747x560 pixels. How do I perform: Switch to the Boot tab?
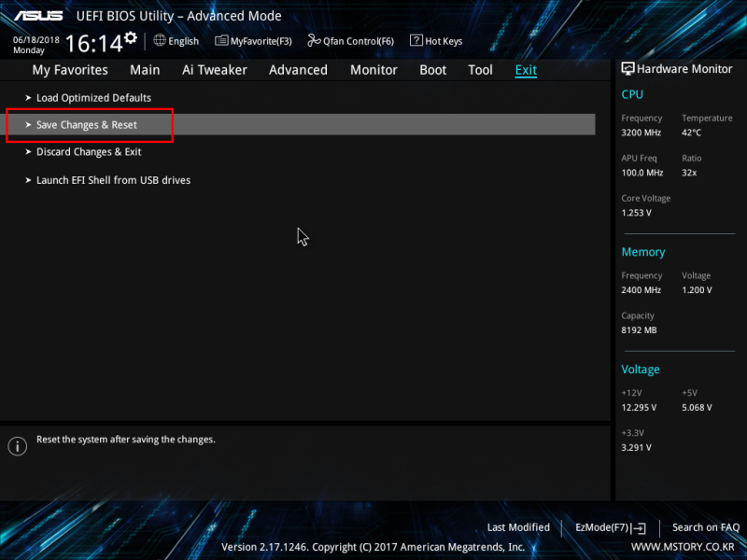coord(432,70)
